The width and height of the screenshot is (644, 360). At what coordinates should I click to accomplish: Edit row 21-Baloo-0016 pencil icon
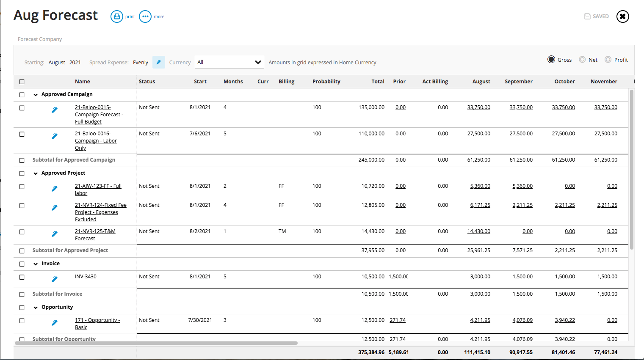pyautogui.click(x=55, y=136)
